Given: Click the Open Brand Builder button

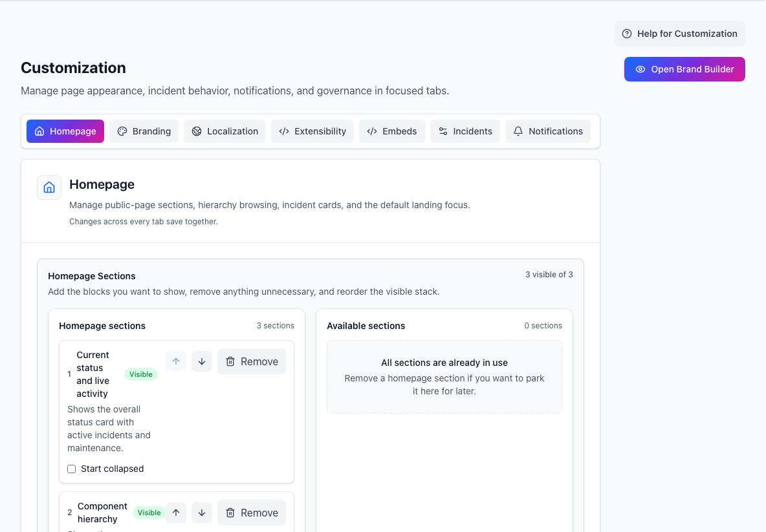Looking at the screenshot, I should point(684,69).
